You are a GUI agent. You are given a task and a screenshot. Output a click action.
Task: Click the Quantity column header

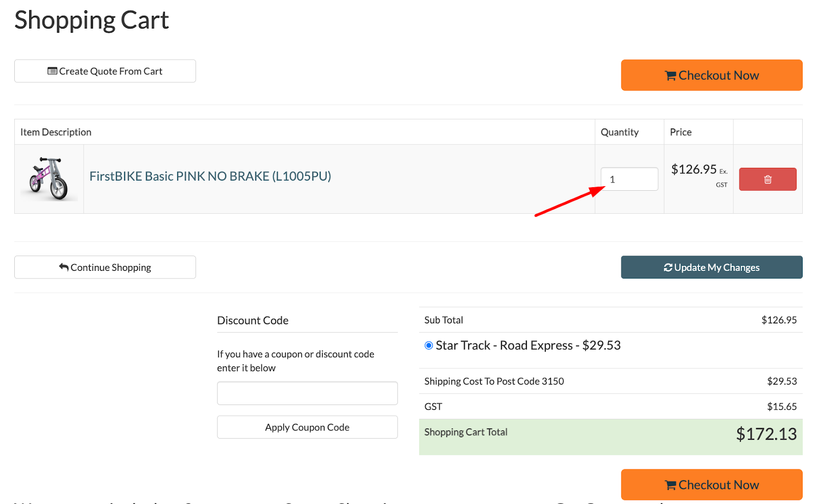pos(619,132)
